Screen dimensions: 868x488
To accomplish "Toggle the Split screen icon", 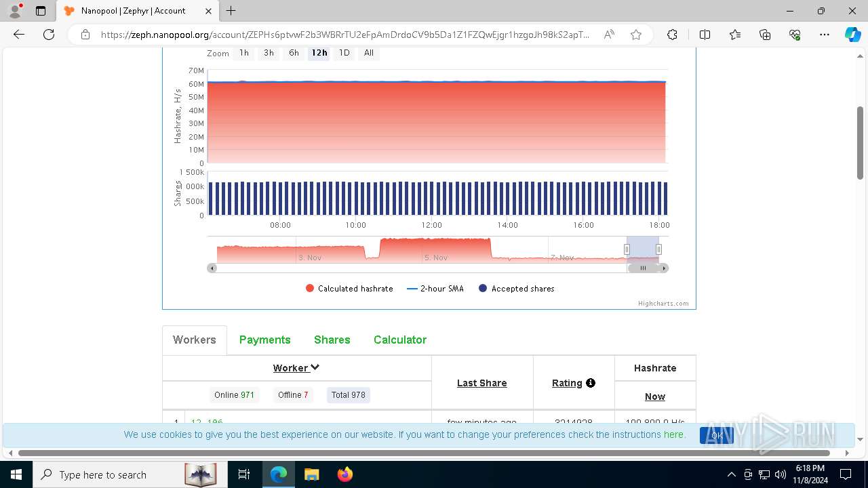I will pyautogui.click(x=705, y=35).
